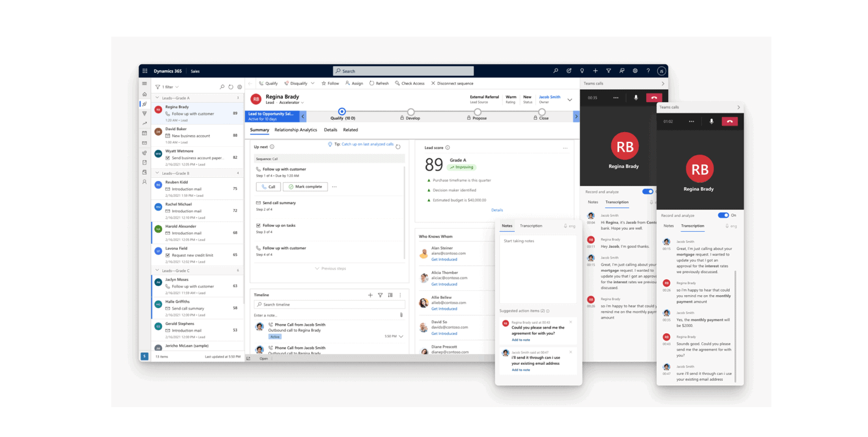Open the Dynamics 365 app launcher waffle
Screen dimensions: 868x437
click(145, 71)
